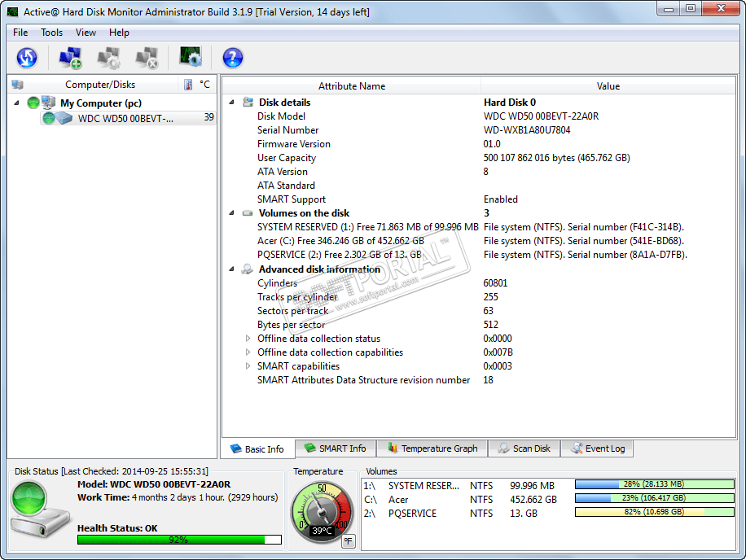Click the blue help question mark icon
Viewport: 746px width, 560px height.
point(233,58)
